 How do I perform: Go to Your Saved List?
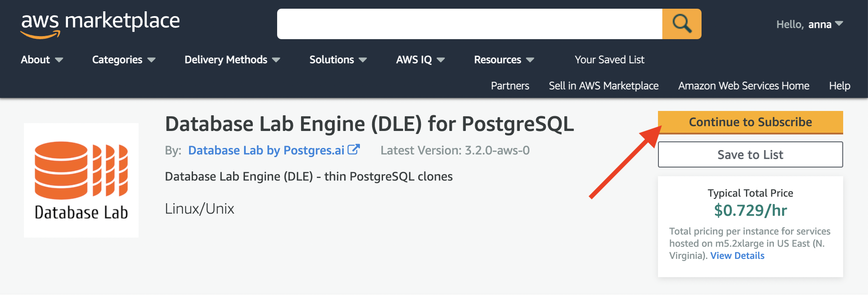point(609,60)
